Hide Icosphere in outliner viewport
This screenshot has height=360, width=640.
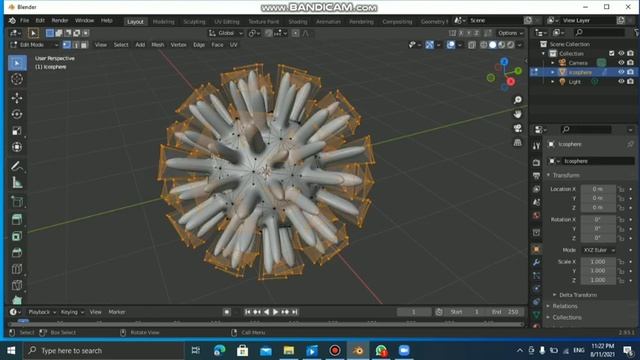pyautogui.click(x=621, y=72)
